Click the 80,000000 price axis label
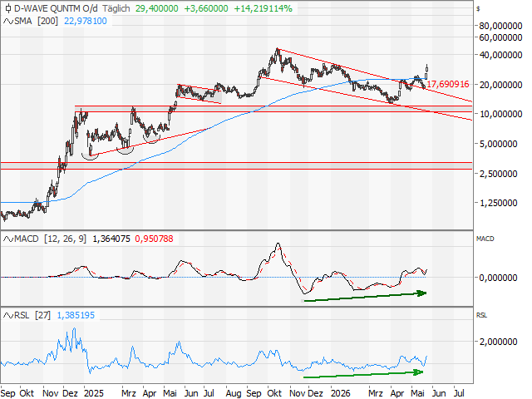 (500, 26)
